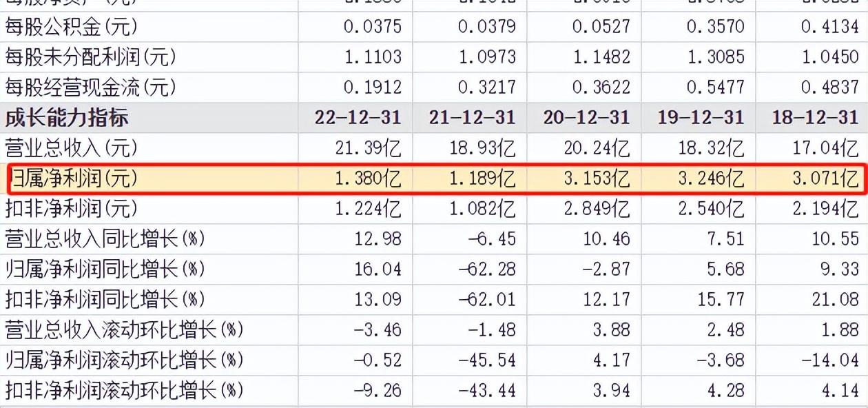The height and width of the screenshot is (408, 868).
Task: Select the 营业总收入(元) row label
Action: [x=72, y=147]
